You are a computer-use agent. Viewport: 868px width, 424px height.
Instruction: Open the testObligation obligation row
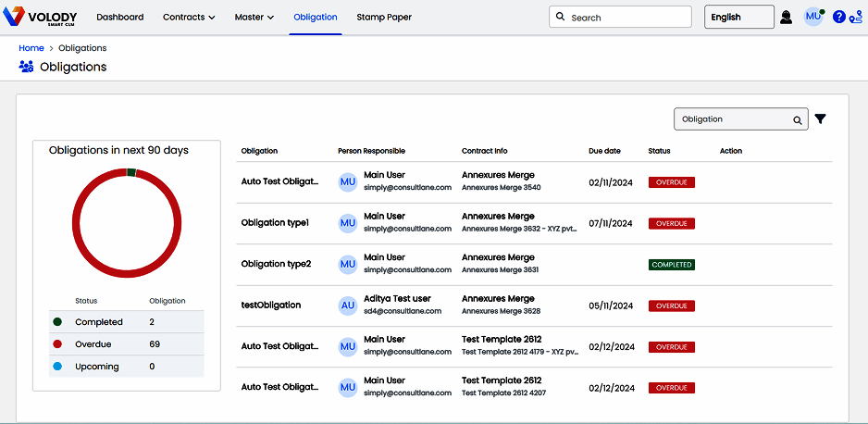tap(271, 305)
